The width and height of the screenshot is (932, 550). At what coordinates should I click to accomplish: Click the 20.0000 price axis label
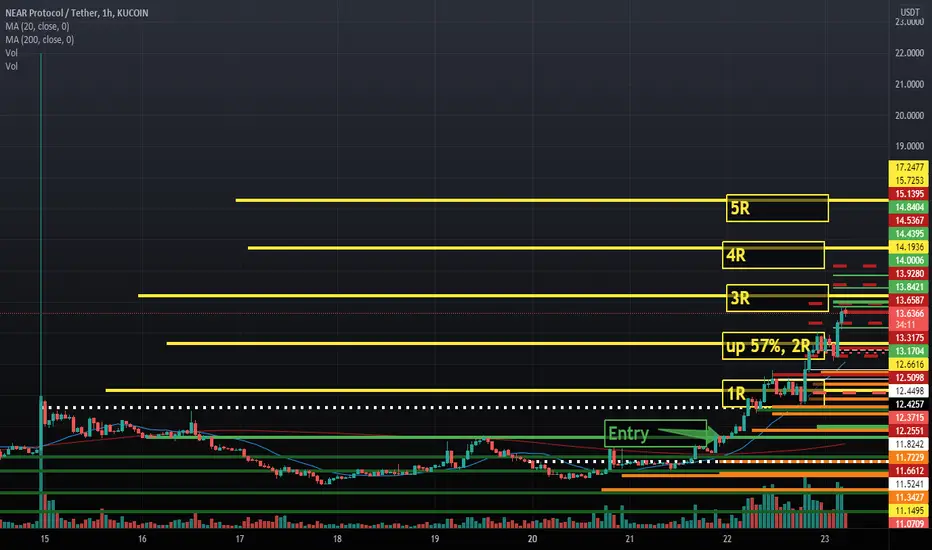coord(909,115)
